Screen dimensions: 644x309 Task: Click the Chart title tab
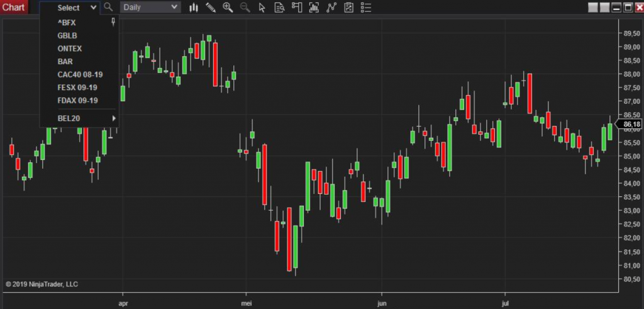[14, 8]
